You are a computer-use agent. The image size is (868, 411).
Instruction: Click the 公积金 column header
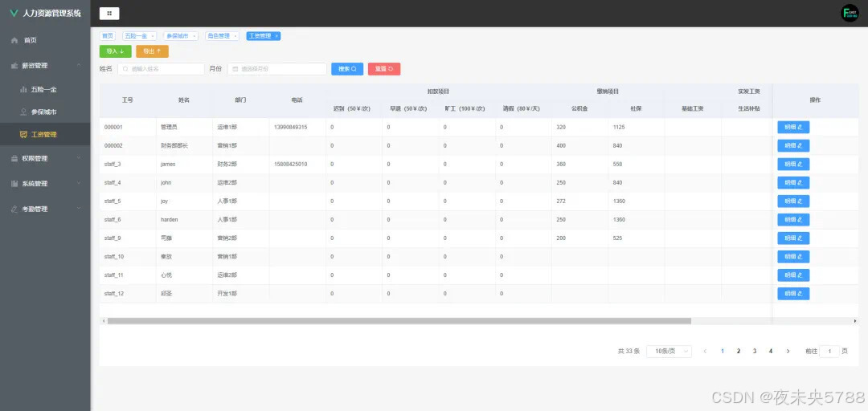579,109
